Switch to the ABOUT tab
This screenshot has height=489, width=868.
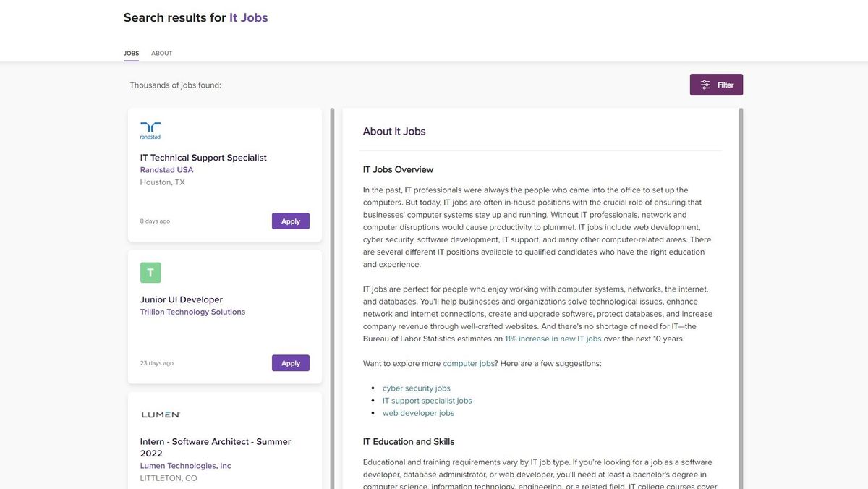tap(161, 52)
